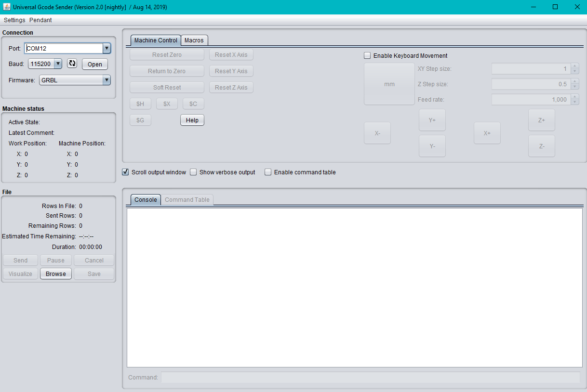Click the Port COM12 text field
This screenshot has height=392, width=587.
(64, 48)
